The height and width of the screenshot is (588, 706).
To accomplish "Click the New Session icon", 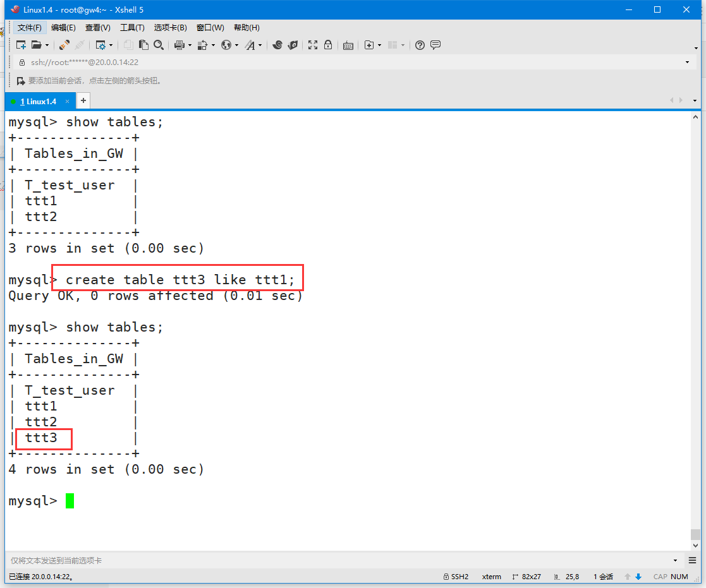I will [x=21, y=45].
